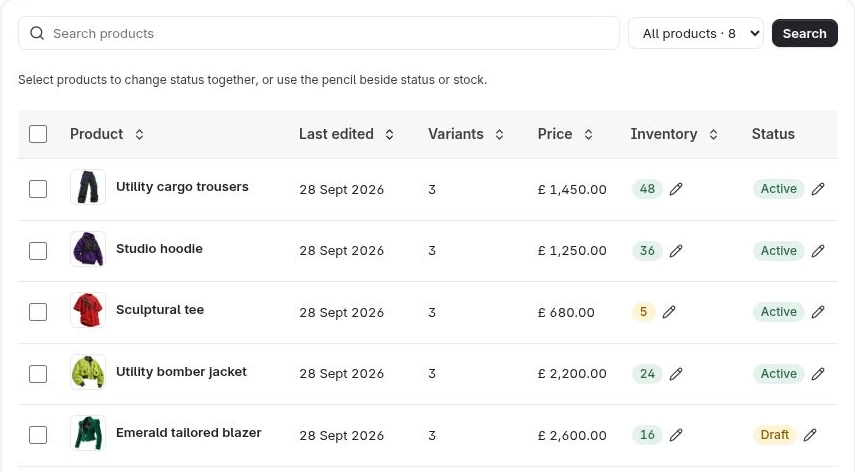The height and width of the screenshot is (472, 855).
Task: Edit inventory pencil for Utility cargo trousers
Action: tap(676, 189)
